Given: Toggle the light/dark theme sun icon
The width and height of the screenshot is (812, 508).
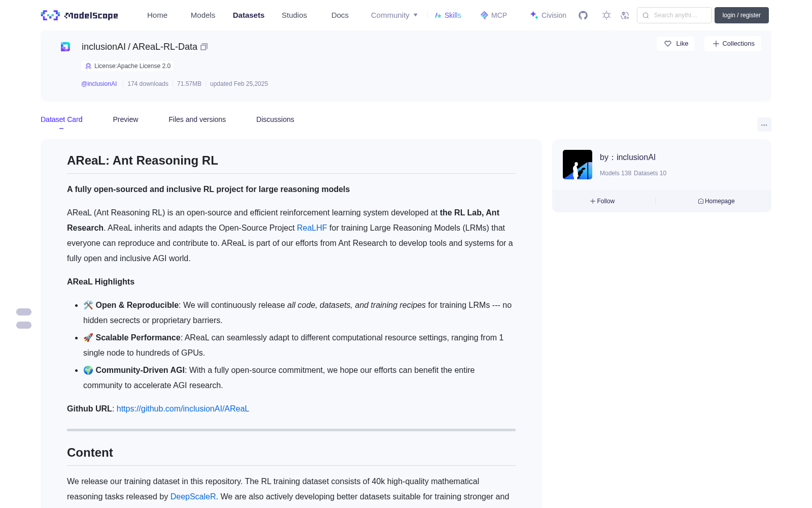Looking at the screenshot, I should point(606,15).
